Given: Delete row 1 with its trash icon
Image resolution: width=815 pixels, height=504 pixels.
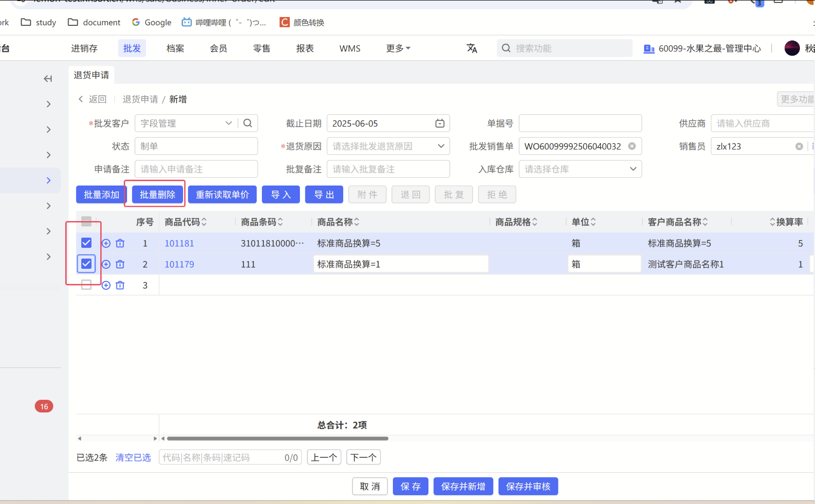Looking at the screenshot, I should pyautogui.click(x=120, y=243).
